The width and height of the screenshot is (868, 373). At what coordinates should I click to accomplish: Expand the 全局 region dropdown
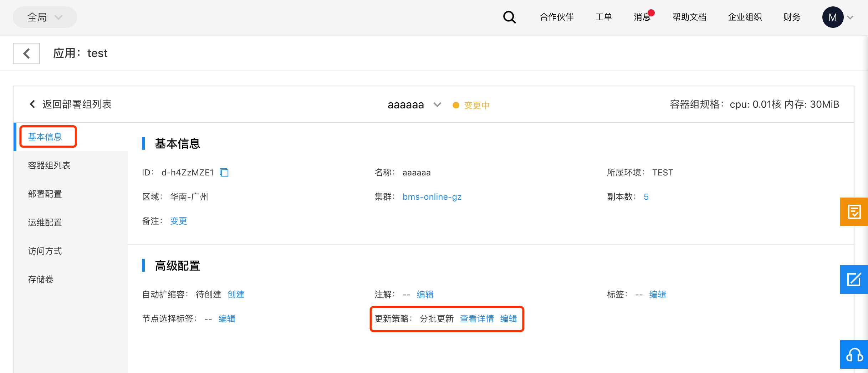point(45,17)
